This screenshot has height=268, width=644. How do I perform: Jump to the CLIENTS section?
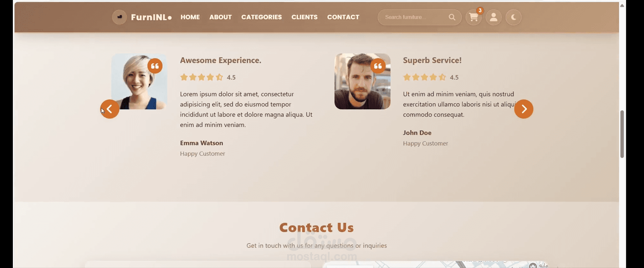pyautogui.click(x=304, y=17)
